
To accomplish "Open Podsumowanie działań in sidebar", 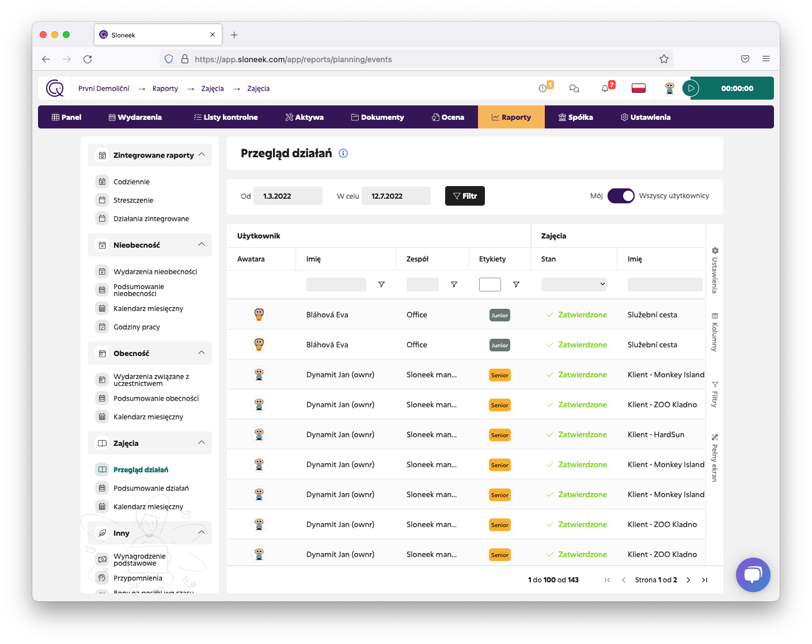I will 151,488.
